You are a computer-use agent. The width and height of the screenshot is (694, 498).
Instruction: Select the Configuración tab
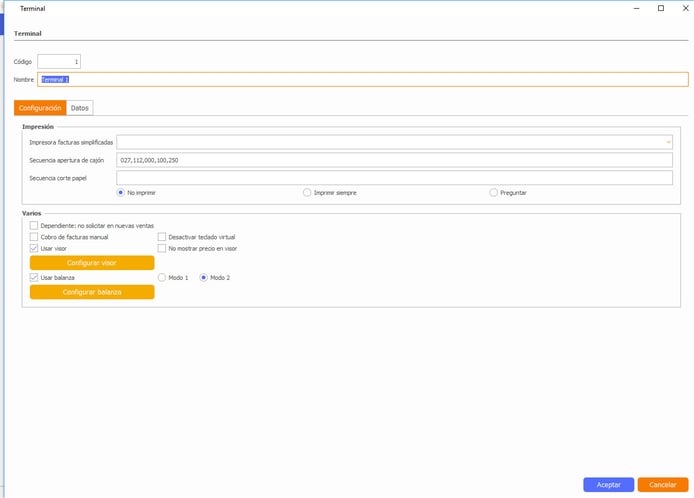pos(40,107)
